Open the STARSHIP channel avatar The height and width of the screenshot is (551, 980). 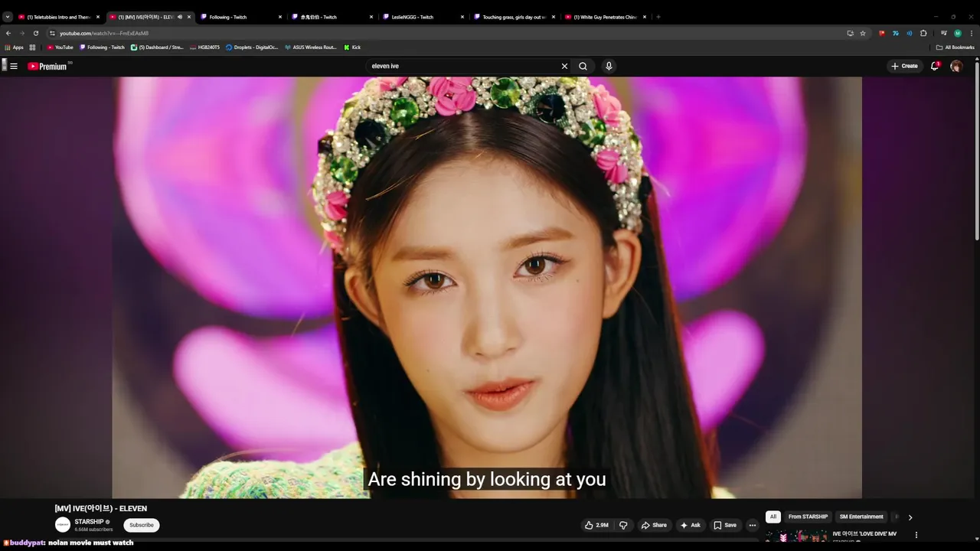pyautogui.click(x=63, y=525)
